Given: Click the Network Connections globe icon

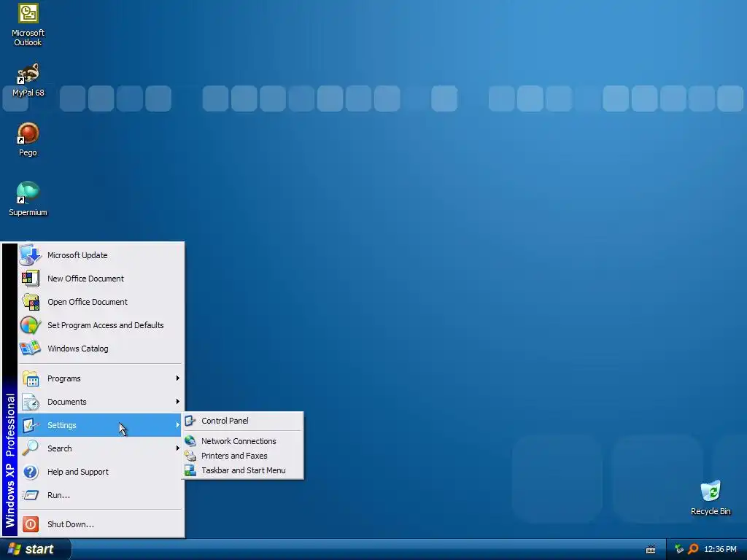Looking at the screenshot, I should pyautogui.click(x=190, y=441).
